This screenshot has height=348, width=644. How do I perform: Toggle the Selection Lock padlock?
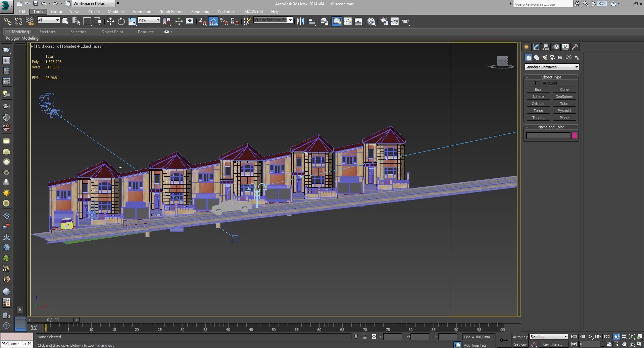pos(365,337)
